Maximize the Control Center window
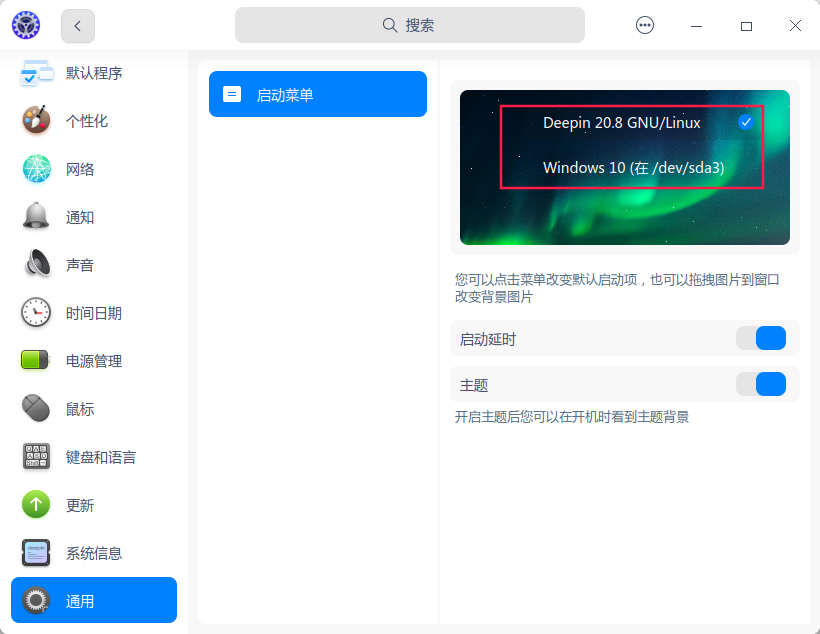 tap(746, 26)
